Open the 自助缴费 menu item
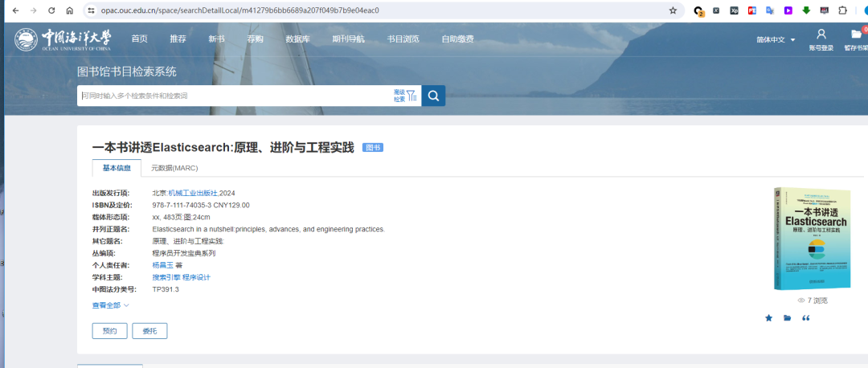 [x=457, y=39]
